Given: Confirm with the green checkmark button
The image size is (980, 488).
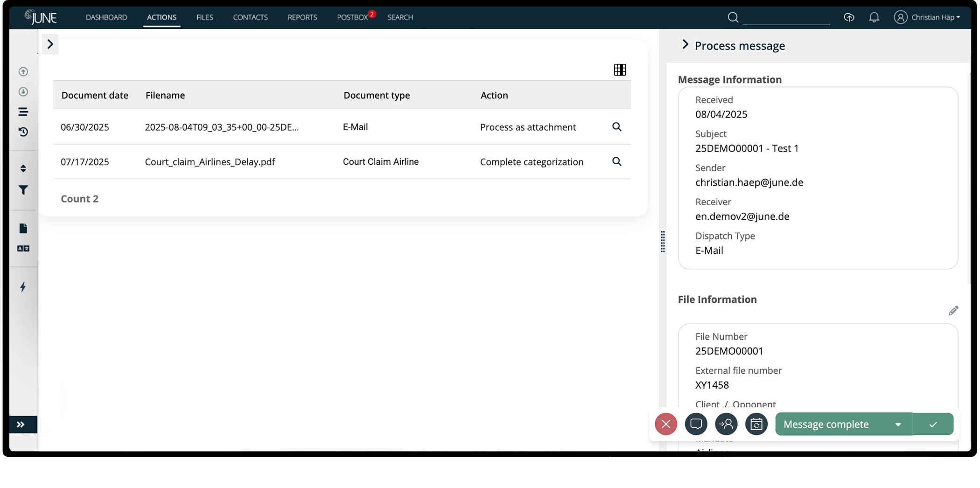Looking at the screenshot, I should point(932,425).
